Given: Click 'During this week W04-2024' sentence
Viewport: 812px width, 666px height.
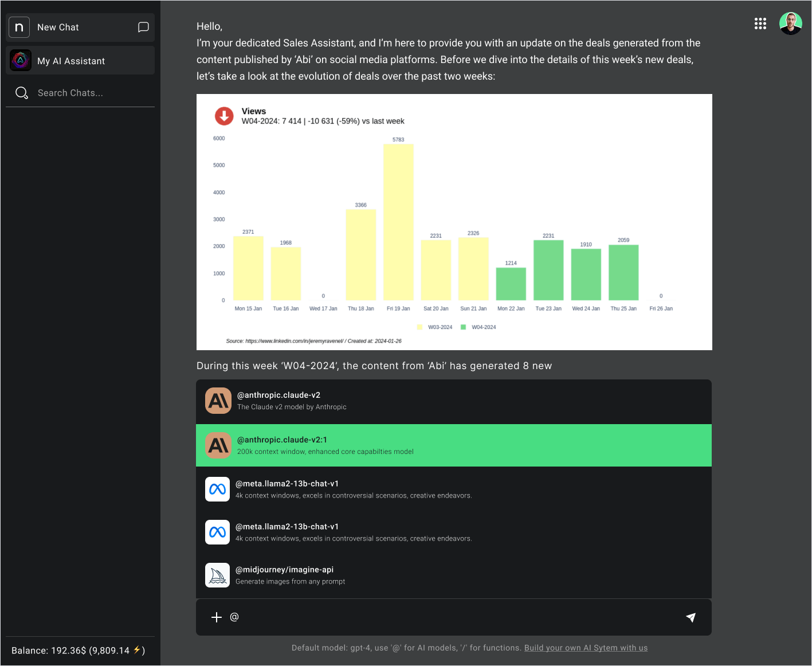Looking at the screenshot, I should coord(374,366).
